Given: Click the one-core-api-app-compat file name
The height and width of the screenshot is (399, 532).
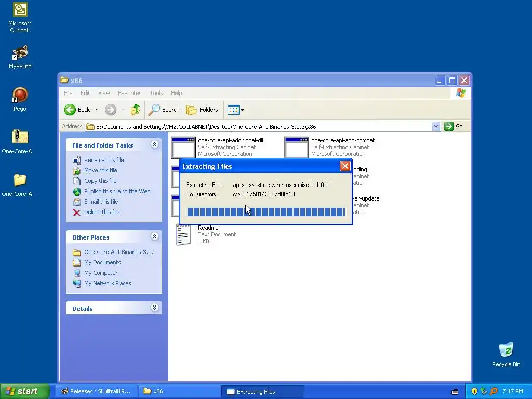Looking at the screenshot, I should (343, 140).
